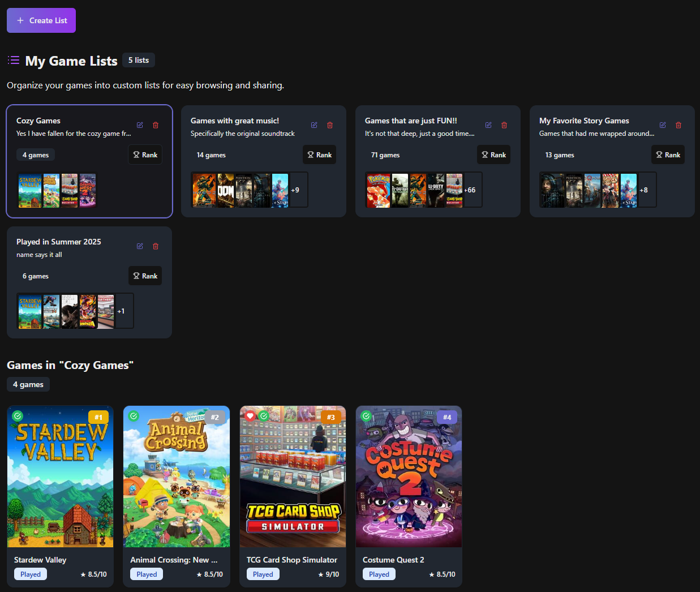Select My Favorite Story Games title
700x592 pixels.
(584, 121)
